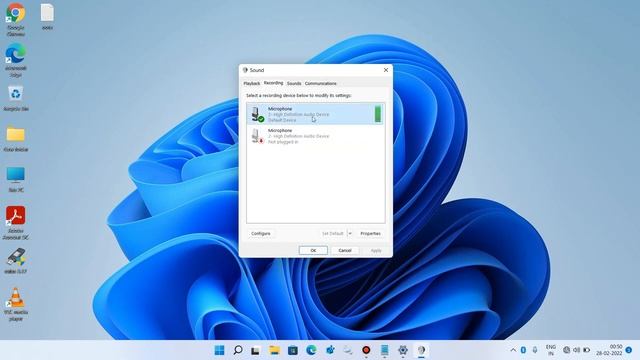640x360 pixels.
Task: Open the volume icon in system tray
Action: (576, 350)
